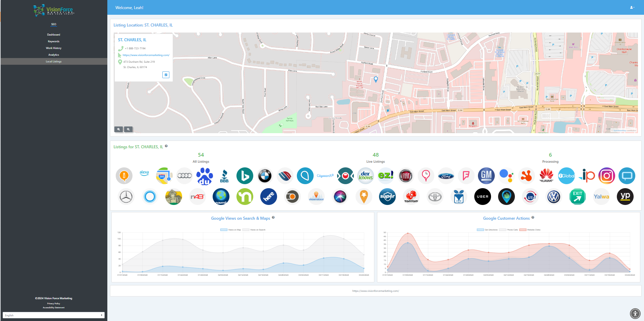Select the Baidu paw listing icon

pos(205,176)
